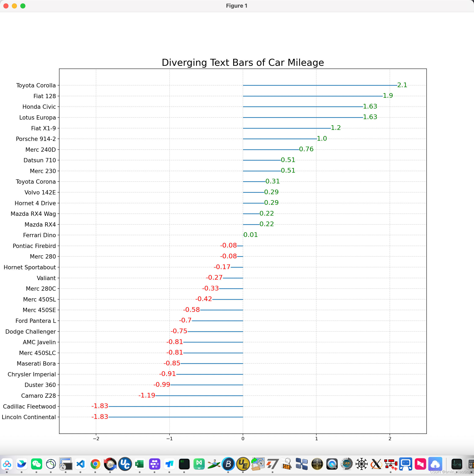This screenshot has width=474, height=476.
Task: Launch UltraCompare blue UC icon
Action: (125, 464)
